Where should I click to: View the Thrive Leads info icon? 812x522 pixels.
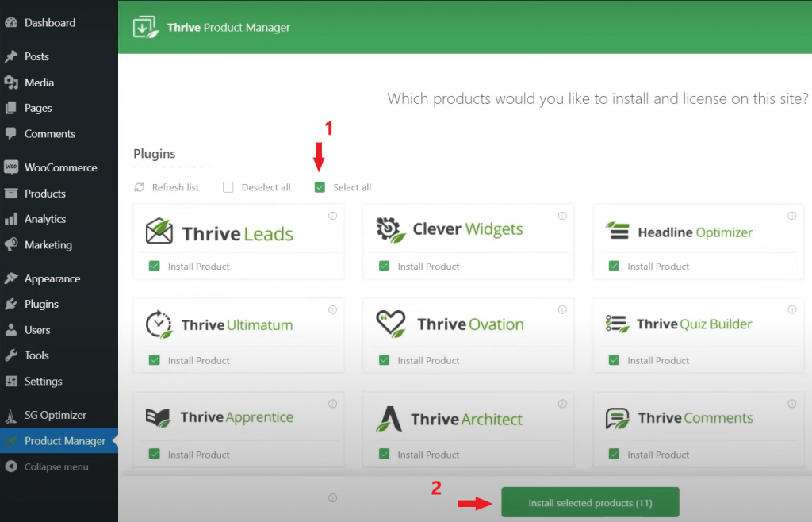(332, 215)
